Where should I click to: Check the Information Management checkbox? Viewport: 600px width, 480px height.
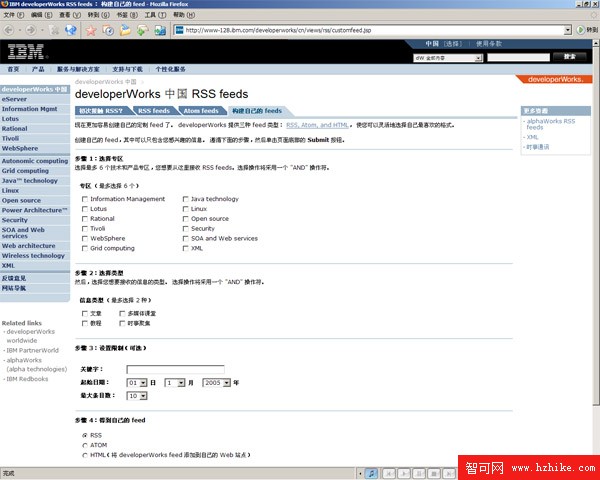85,199
